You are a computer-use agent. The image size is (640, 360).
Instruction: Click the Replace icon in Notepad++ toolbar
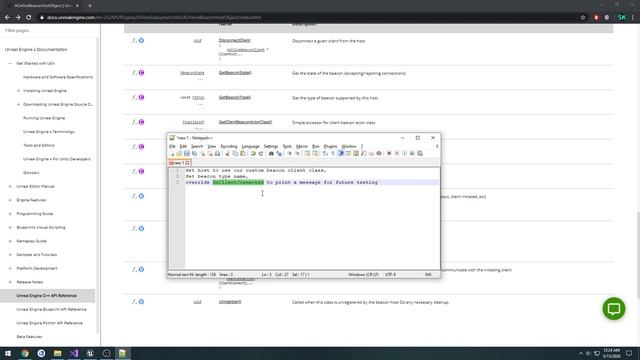pos(279,153)
